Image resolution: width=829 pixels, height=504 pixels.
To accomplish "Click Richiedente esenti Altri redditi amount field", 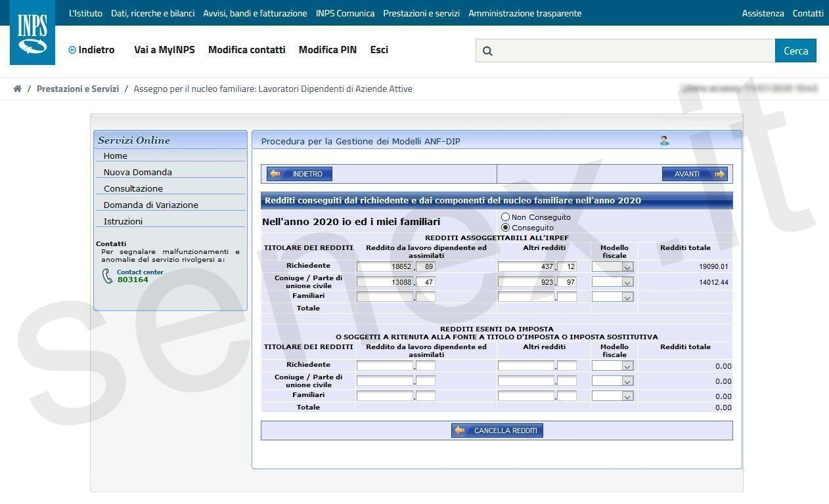I will point(526,366).
